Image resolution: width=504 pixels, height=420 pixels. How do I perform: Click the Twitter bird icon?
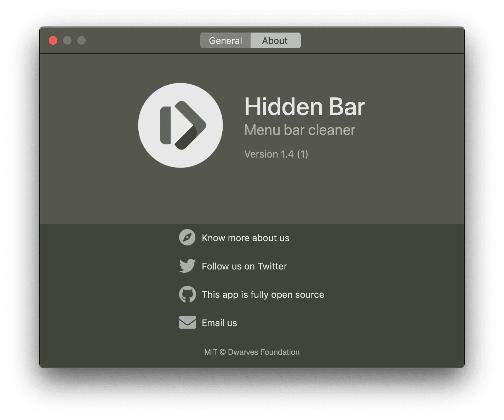[187, 266]
